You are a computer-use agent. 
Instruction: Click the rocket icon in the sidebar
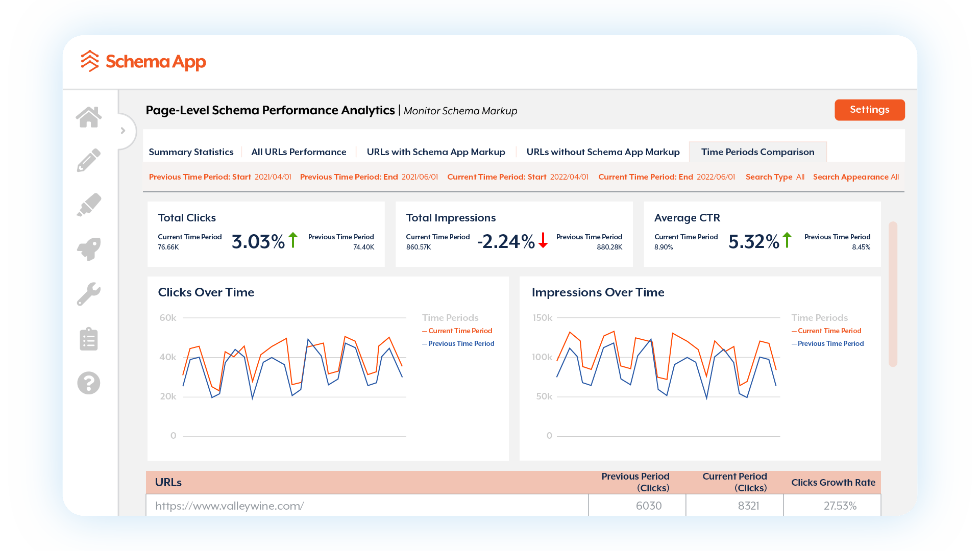[x=89, y=249]
